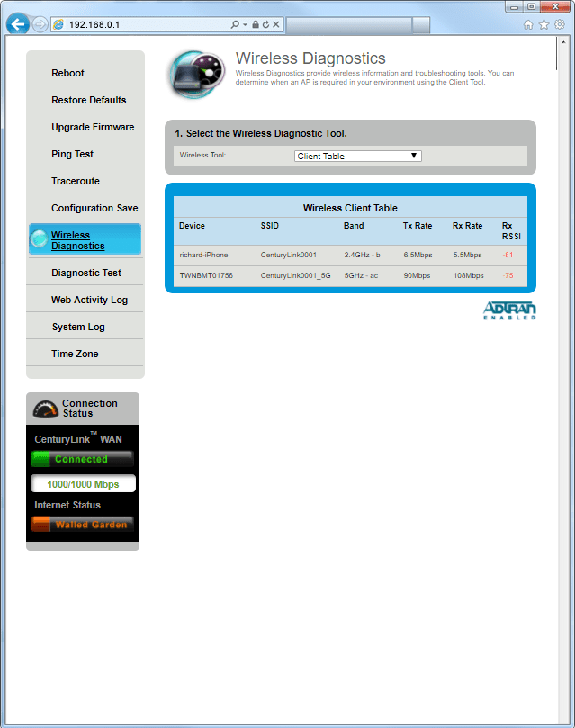Click the refresh icon in address bar

pyautogui.click(x=265, y=24)
